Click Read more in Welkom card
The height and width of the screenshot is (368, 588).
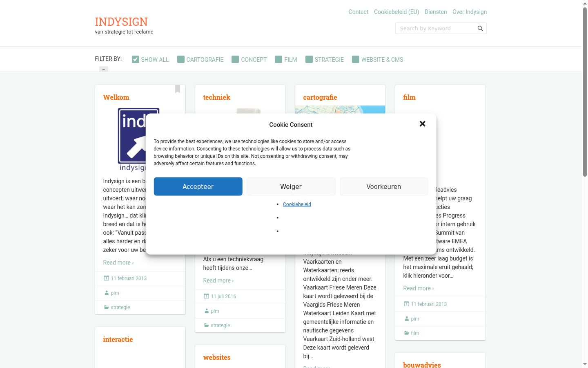[118, 263]
